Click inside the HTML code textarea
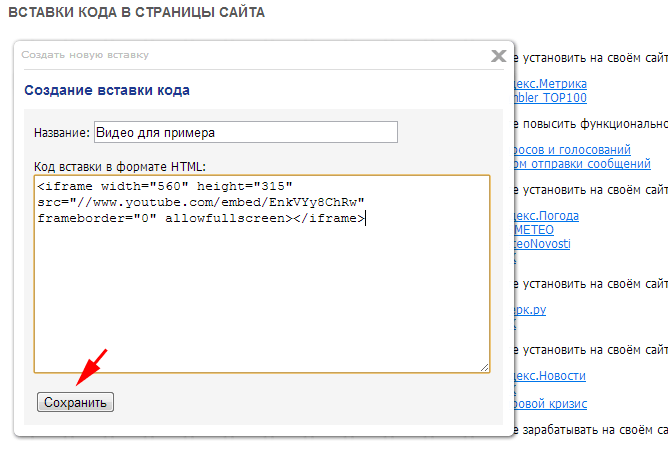668x450 pixels. tap(260, 290)
